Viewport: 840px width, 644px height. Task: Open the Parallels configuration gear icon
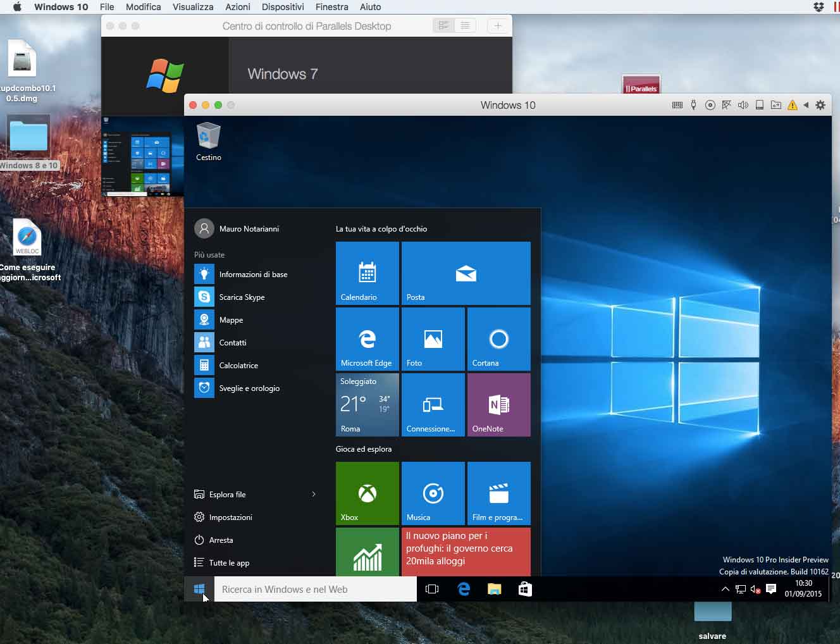pos(820,105)
